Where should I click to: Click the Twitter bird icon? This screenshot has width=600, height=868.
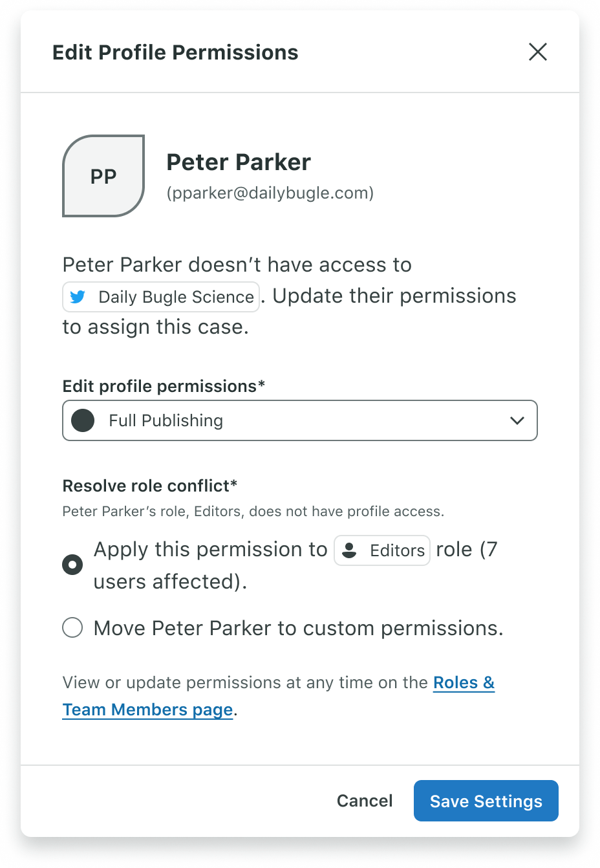click(78, 297)
